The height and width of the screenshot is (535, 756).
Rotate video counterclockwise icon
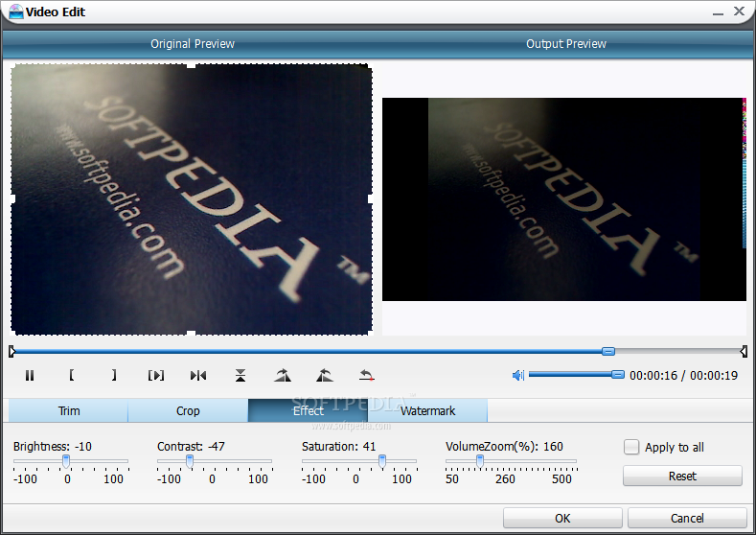point(325,375)
